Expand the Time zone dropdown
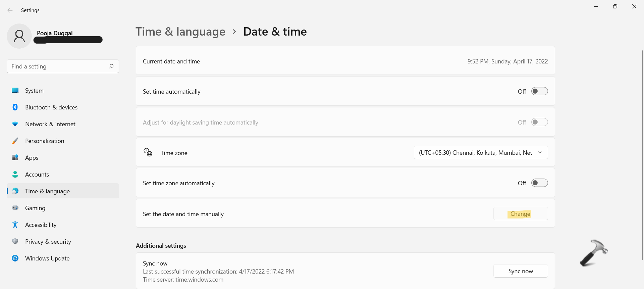The width and height of the screenshot is (644, 289). click(x=481, y=153)
